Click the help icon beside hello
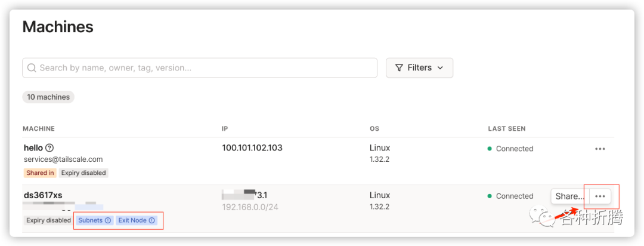The image size is (644, 246). pyautogui.click(x=49, y=148)
